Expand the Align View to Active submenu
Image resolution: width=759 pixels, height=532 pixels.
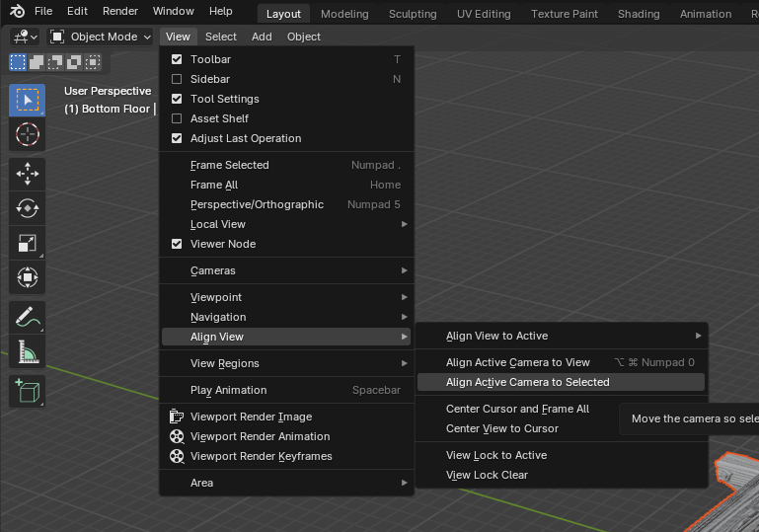pyautogui.click(x=562, y=336)
